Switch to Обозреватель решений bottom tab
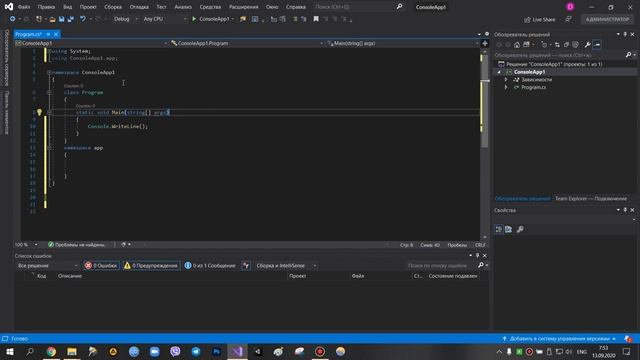Viewport: 640px width, 360px height. click(x=522, y=199)
